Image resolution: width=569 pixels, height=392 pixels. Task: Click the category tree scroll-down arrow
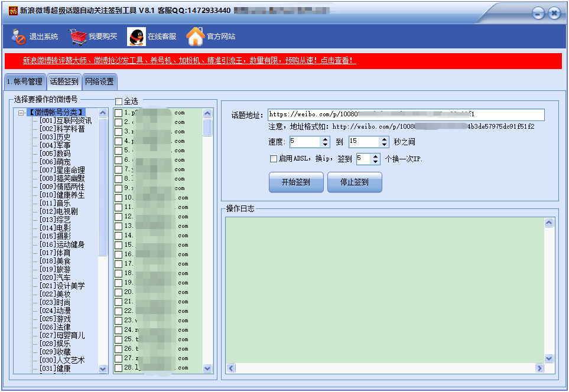[103, 369]
